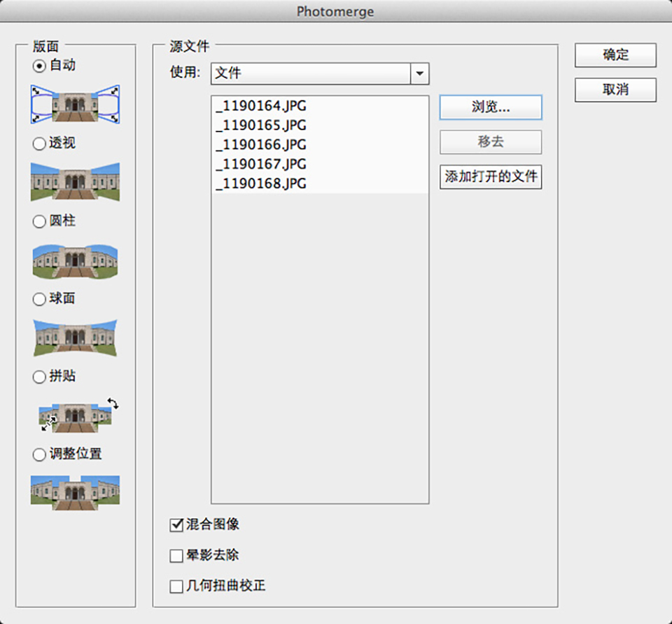Click the Cylindrical (圆柱) layout preview icon

coord(75,259)
